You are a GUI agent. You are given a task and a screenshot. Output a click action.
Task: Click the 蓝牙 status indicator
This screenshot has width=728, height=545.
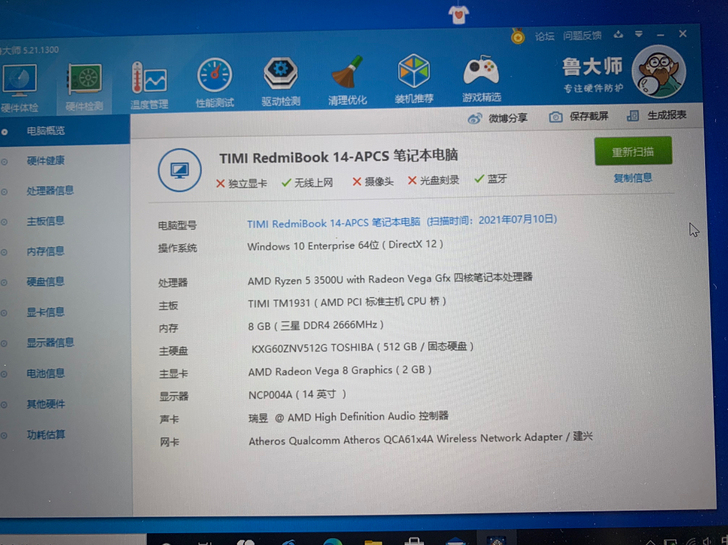pyautogui.click(x=491, y=179)
